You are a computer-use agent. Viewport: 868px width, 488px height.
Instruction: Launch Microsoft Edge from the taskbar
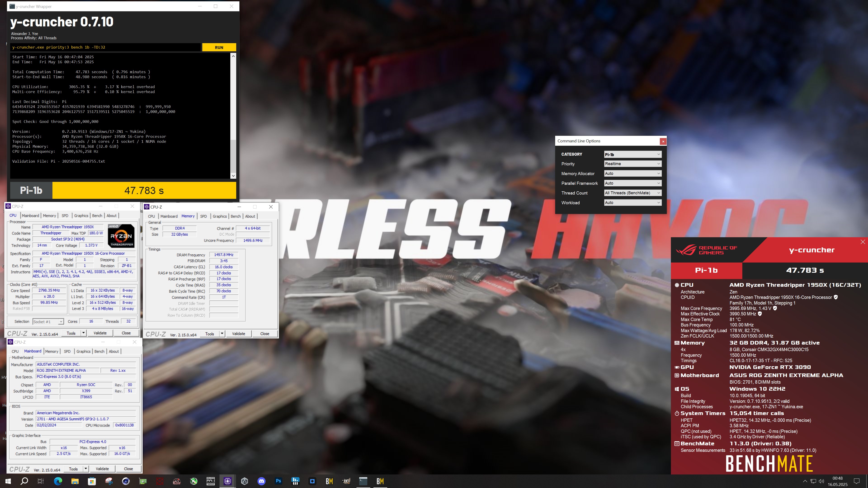coord(58,481)
